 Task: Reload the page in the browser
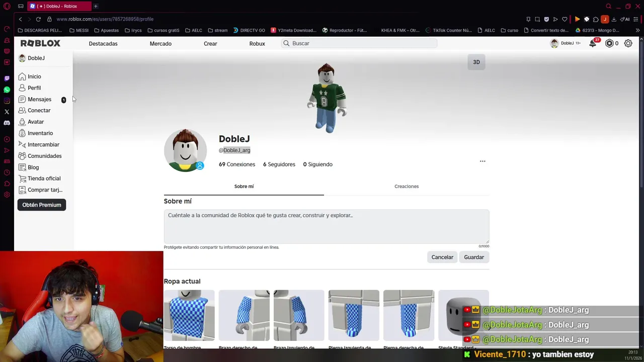pyautogui.click(x=38, y=19)
